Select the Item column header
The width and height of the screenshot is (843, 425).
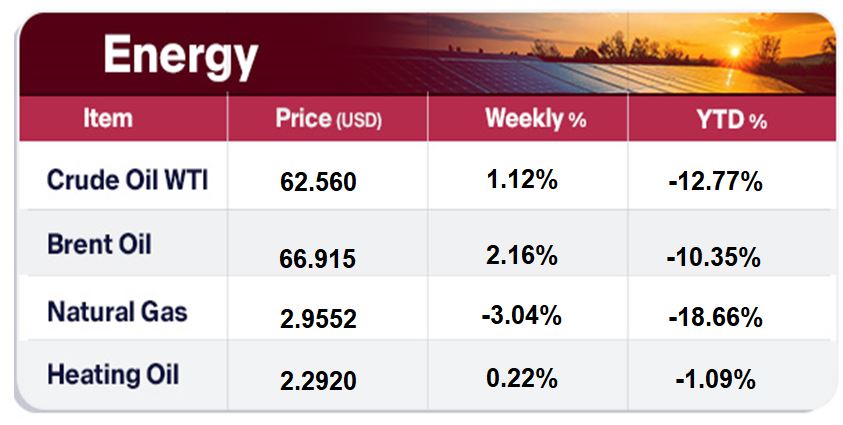click(108, 119)
